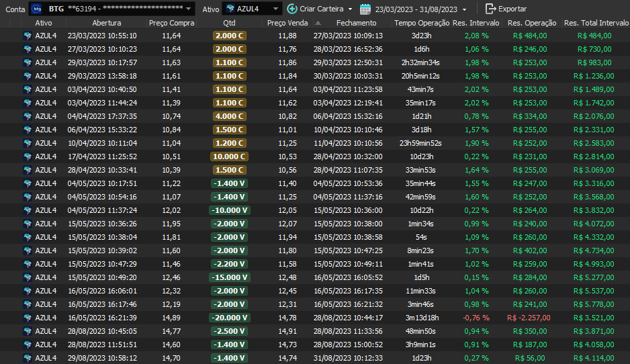The height and width of the screenshot is (364, 630).
Task: Click the AZUL4 asset icon in the first row
Action: click(28, 36)
